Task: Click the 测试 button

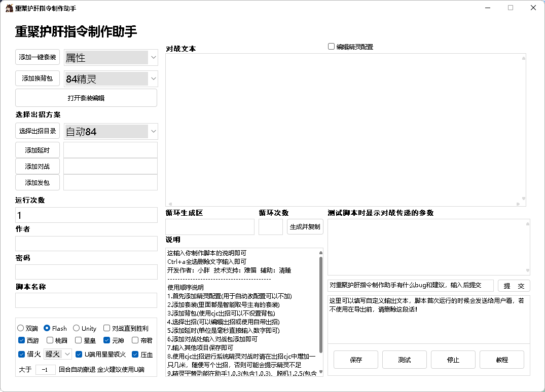Action: pos(405,360)
